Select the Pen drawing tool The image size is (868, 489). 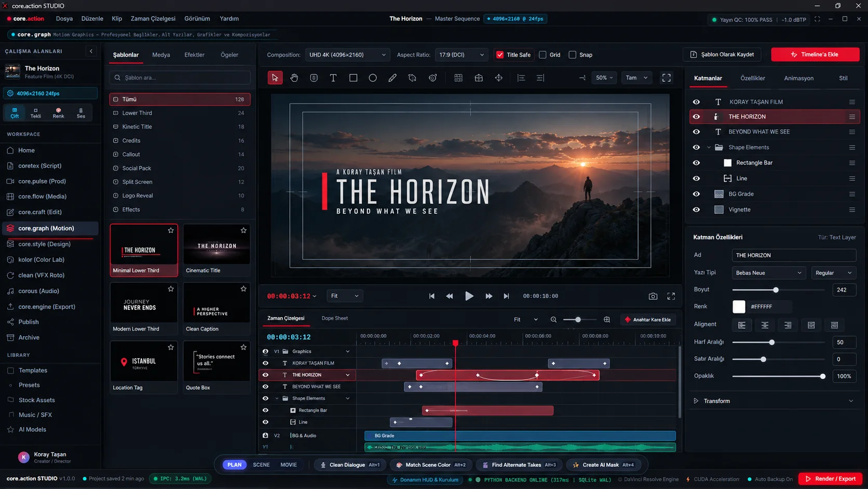click(x=392, y=78)
